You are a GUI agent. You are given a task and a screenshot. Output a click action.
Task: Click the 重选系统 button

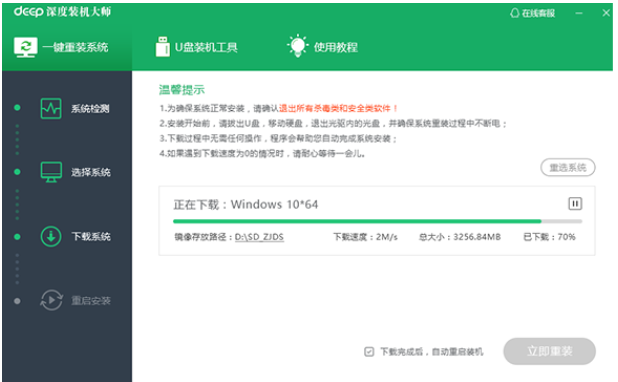pyautogui.click(x=568, y=168)
